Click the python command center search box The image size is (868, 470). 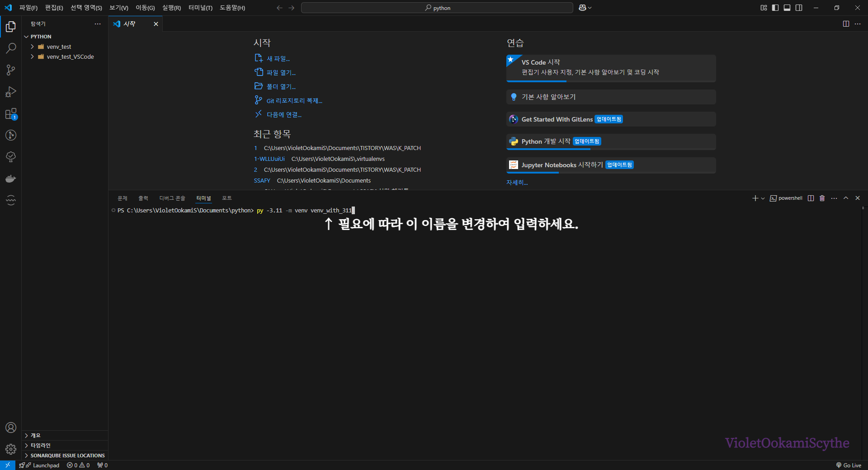point(437,8)
